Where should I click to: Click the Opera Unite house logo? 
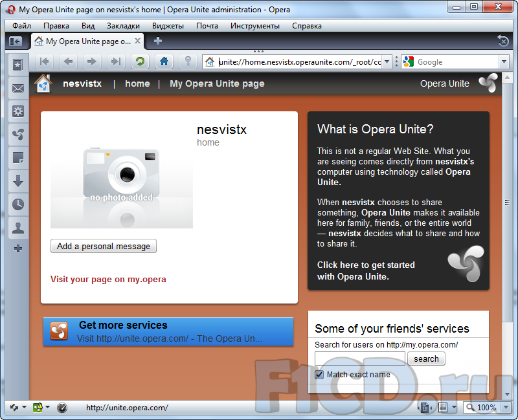[x=43, y=84]
